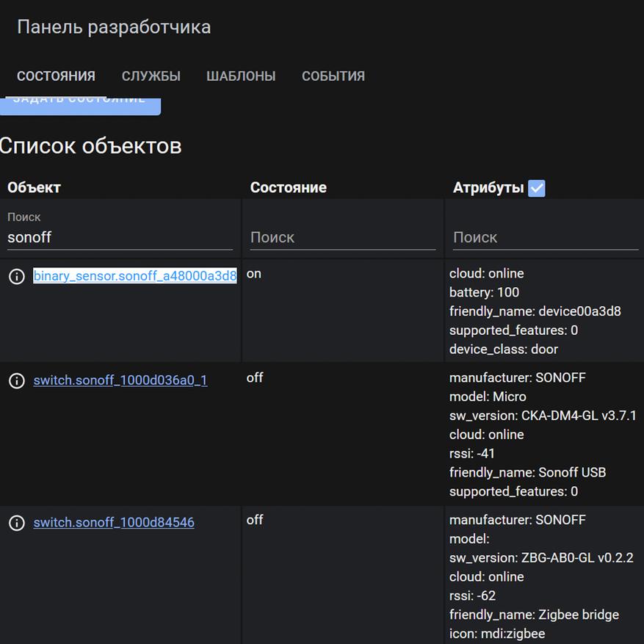Click the 'friendly_name: Sonoff USB' attribute text
The width and height of the screenshot is (644, 644).
pyautogui.click(x=527, y=472)
